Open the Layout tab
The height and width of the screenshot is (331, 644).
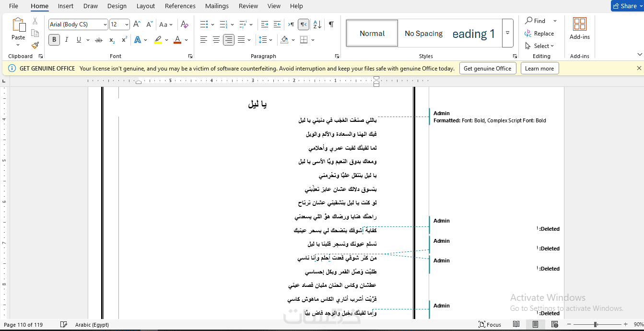(146, 6)
